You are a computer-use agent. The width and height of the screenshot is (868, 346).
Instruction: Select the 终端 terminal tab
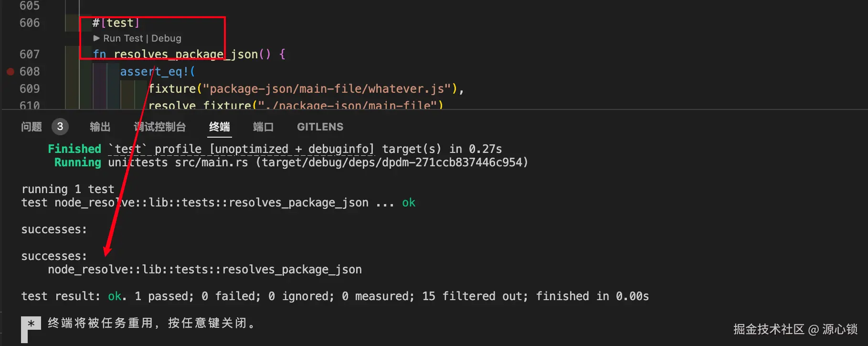click(220, 127)
